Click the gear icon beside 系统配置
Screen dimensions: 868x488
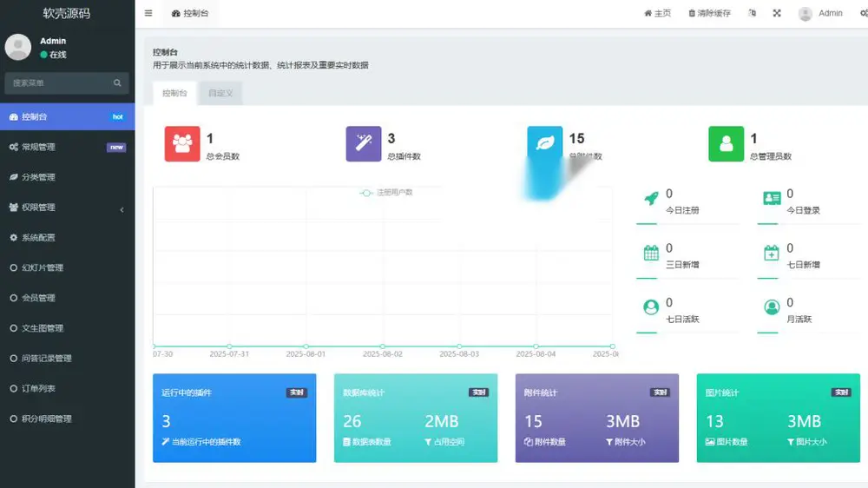pyautogui.click(x=14, y=238)
